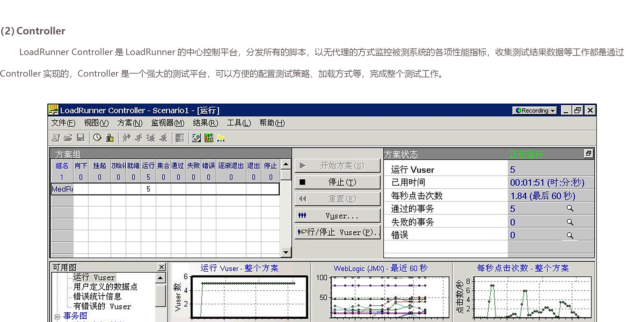Click the detach icon in 方案状态 header

point(588,153)
